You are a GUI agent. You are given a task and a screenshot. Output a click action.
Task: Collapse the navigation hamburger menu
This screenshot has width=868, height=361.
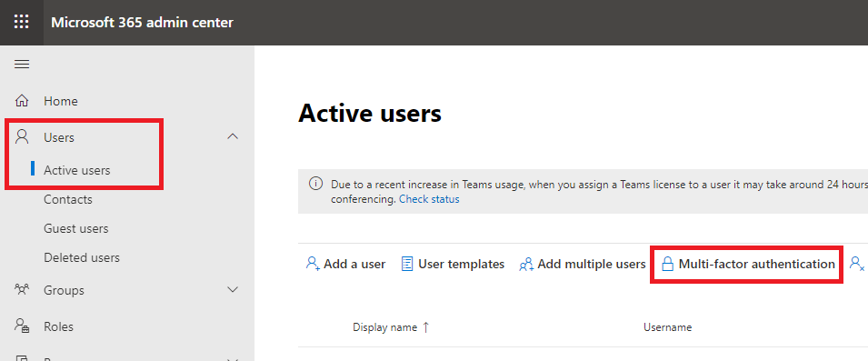[22, 65]
